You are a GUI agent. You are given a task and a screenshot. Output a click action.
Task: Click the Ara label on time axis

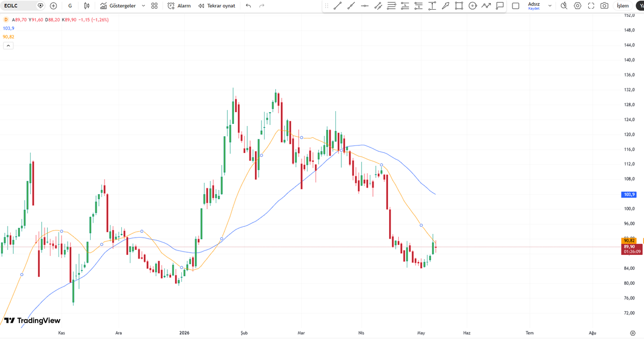click(119, 333)
